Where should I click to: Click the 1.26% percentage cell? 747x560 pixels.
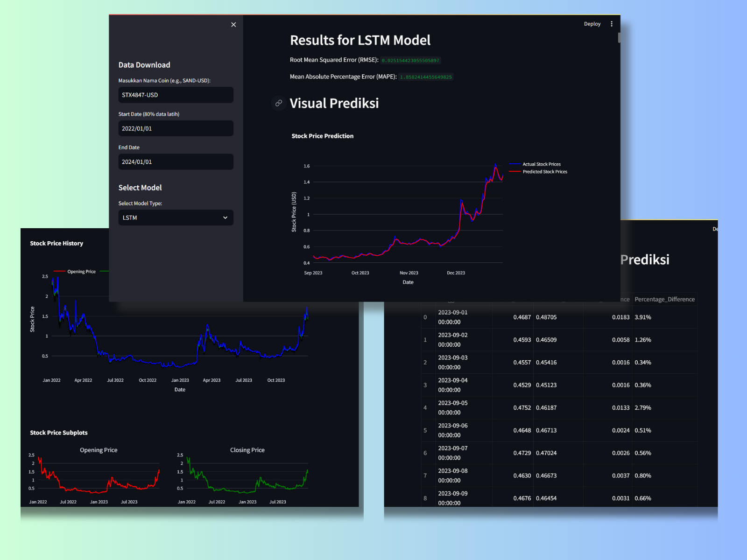click(643, 340)
